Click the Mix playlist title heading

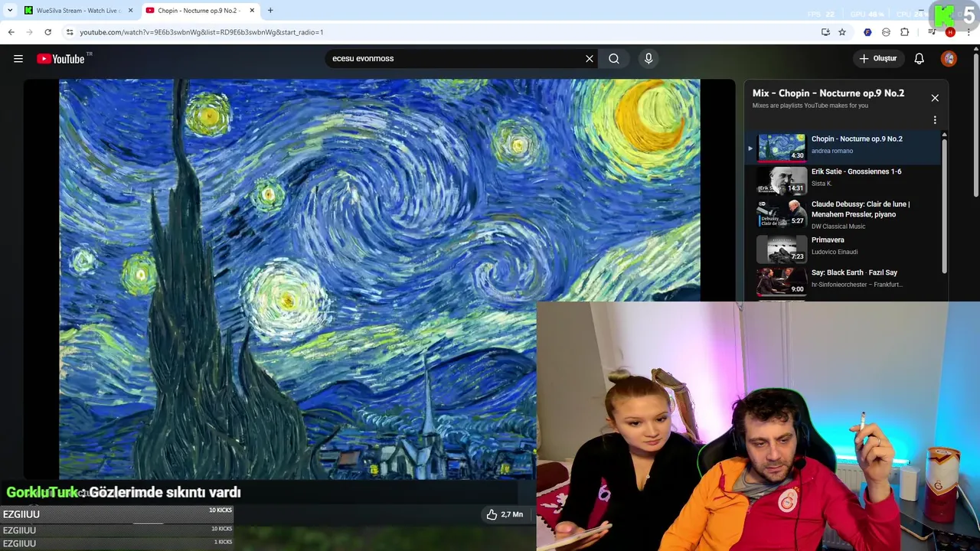pos(828,93)
